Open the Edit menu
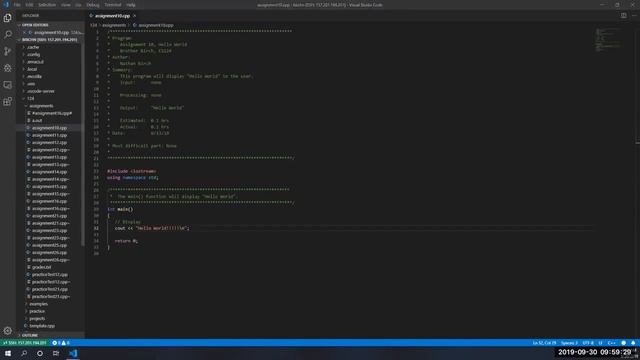 tap(29, 5)
